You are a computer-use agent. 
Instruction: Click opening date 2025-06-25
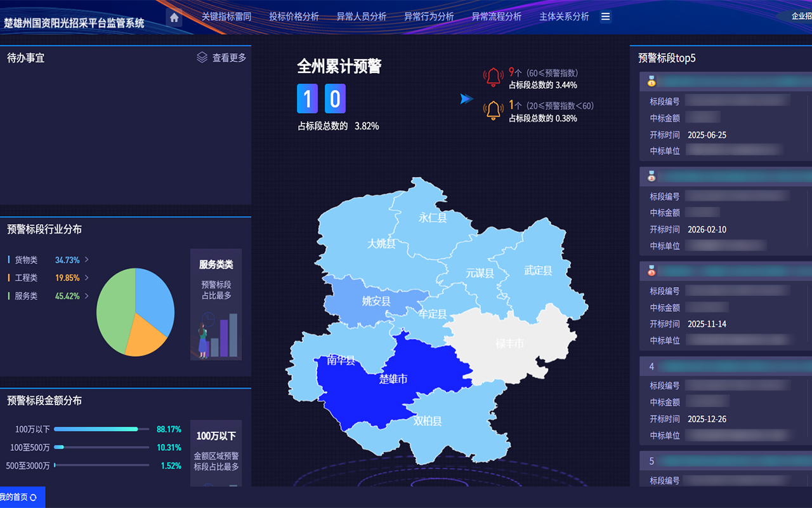click(707, 135)
